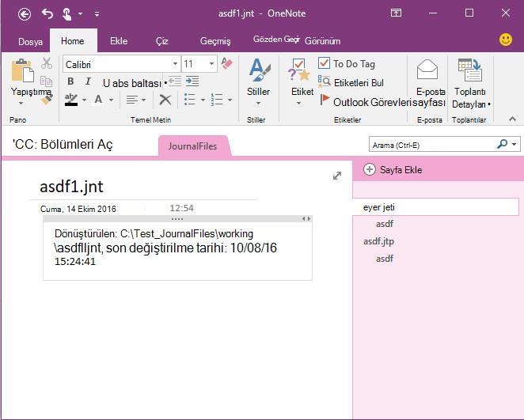Toggle Italic formatting
Screen dimensions: 524x420
coord(88,81)
